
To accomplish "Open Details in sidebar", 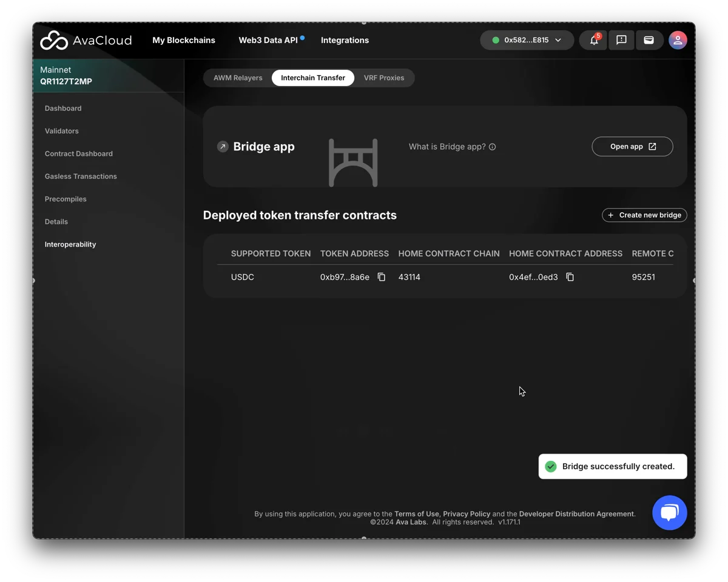I will 56,222.
